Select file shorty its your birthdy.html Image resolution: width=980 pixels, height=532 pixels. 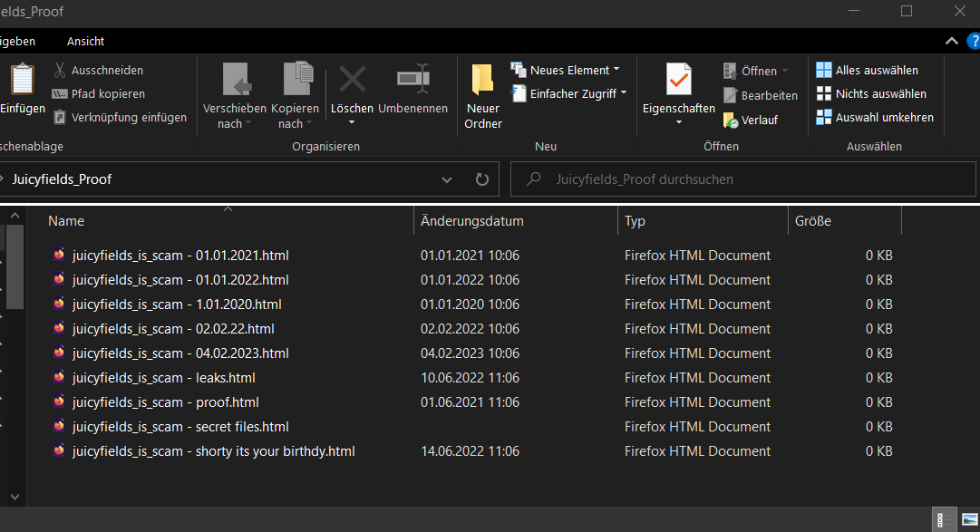pos(213,450)
